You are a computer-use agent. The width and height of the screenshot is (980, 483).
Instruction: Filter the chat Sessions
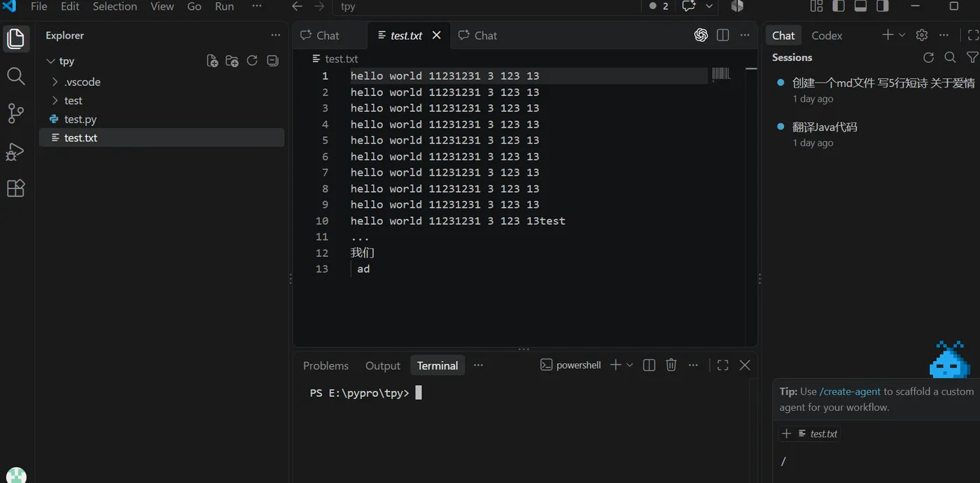click(x=972, y=57)
